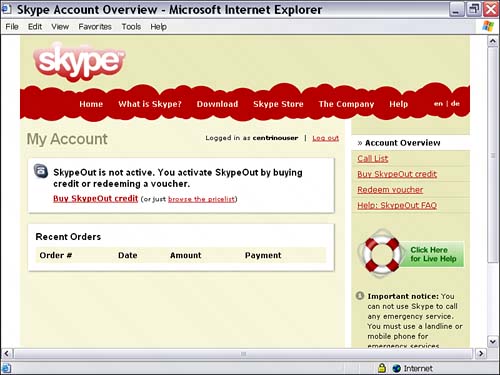Click the vertical scrollbar down arrow

tap(493, 341)
